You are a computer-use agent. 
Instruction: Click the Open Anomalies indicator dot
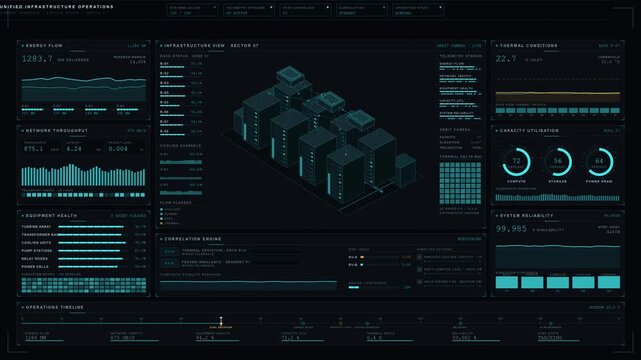(x=327, y=7)
